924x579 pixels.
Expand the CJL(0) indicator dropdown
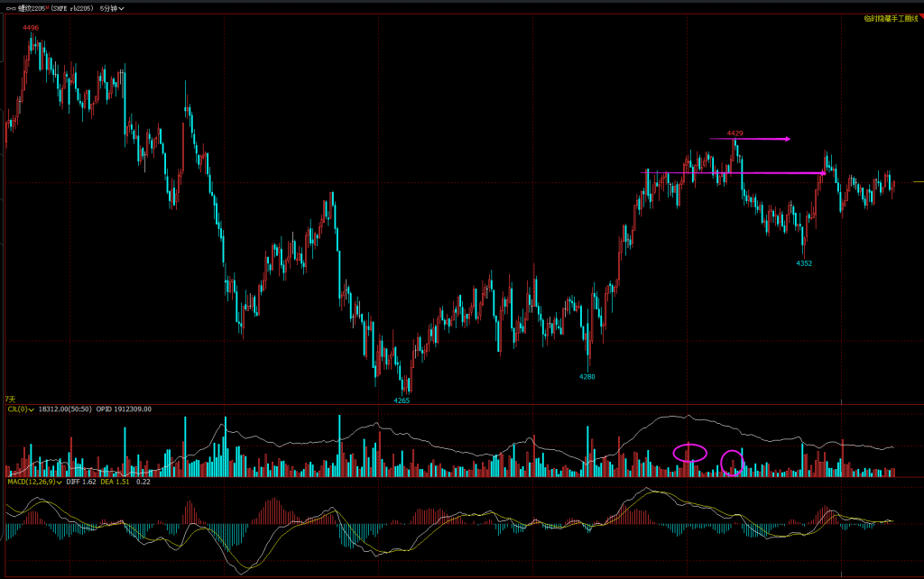32,409
